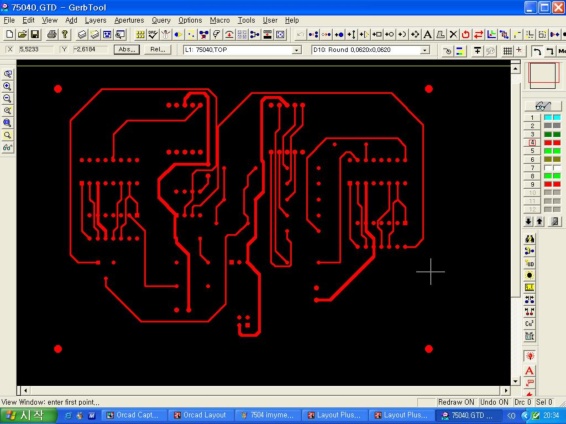Expand the L1: 75040.TOP layer dropdown
566x424 pixels.
click(x=296, y=50)
